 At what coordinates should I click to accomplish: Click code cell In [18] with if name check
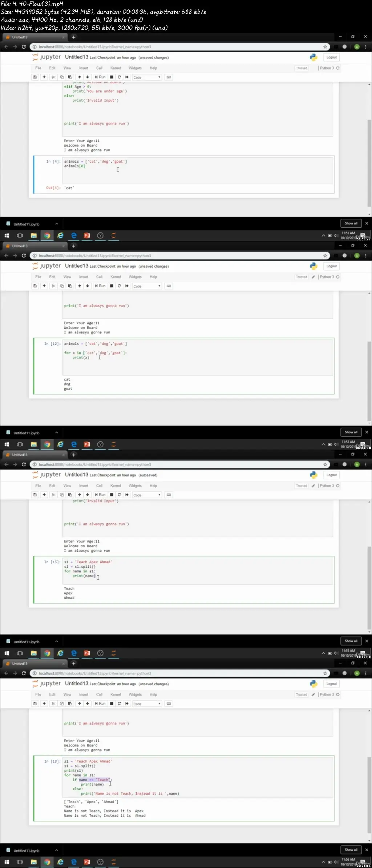198,778
